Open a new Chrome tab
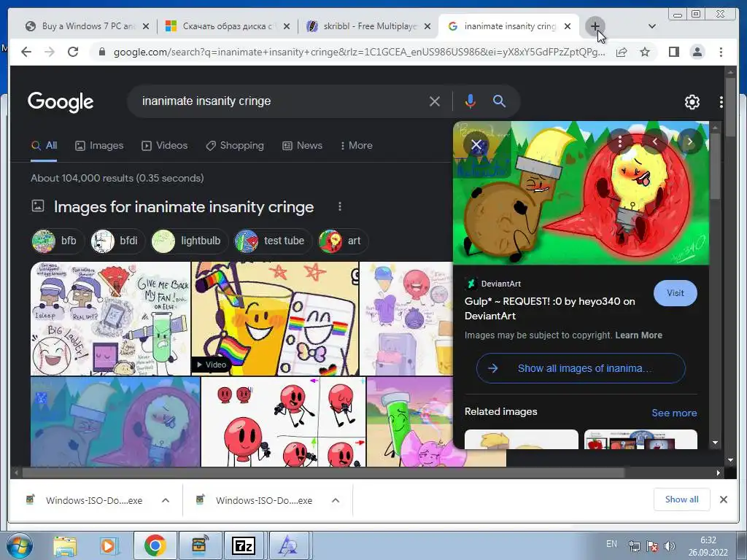Viewport: 747px width, 560px height. point(595,26)
